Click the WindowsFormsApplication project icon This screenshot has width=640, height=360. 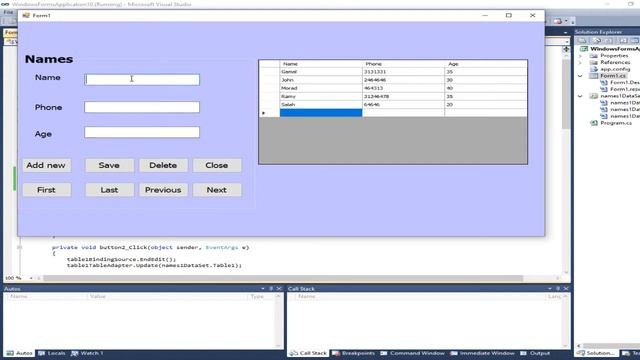tap(584, 49)
